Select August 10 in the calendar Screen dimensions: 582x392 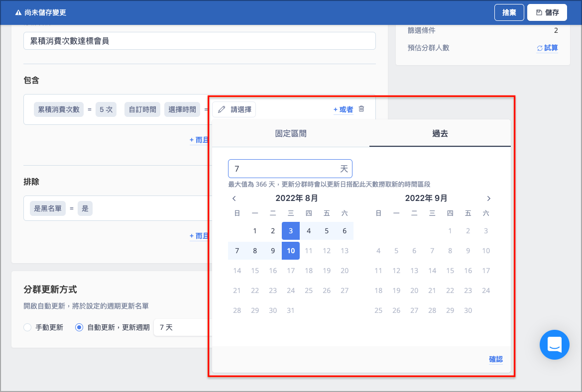pos(291,251)
